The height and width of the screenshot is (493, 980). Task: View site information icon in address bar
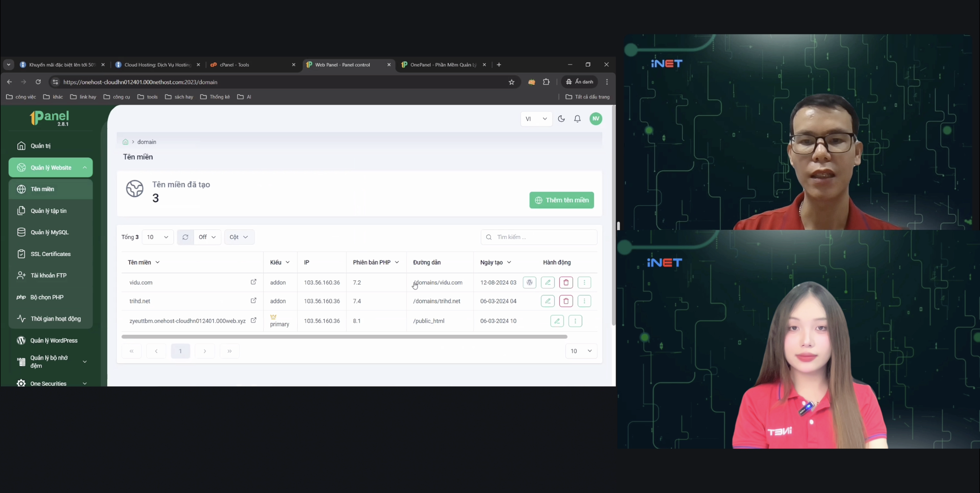tap(55, 82)
